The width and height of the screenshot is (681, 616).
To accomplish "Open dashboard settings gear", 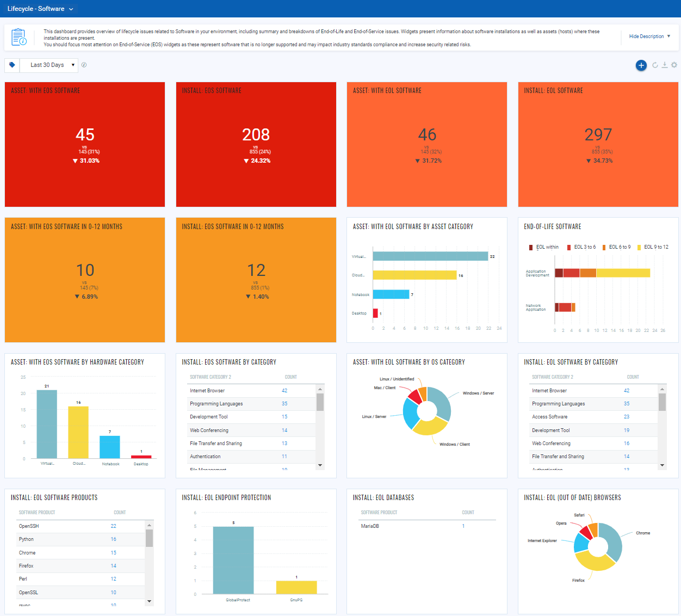I will (x=674, y=65).
